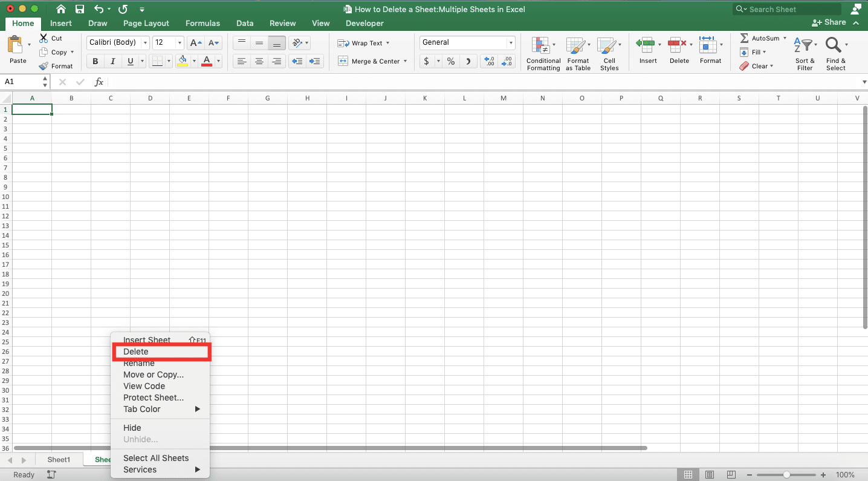Click the Home icon in title bar
The image size is (868, 481).
coord(60,9)
